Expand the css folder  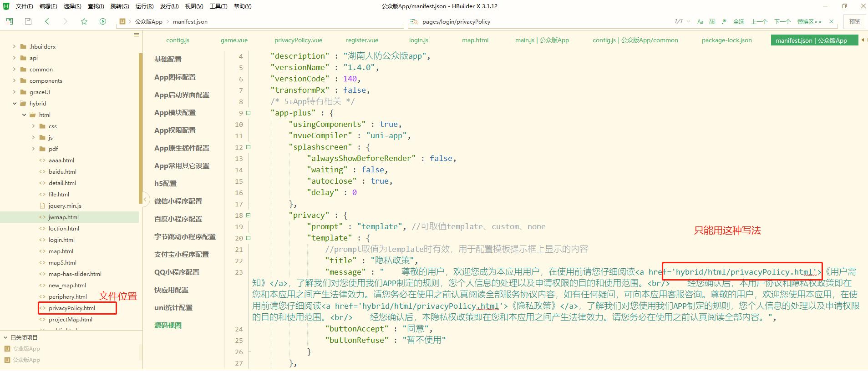(x=33, y=126)
